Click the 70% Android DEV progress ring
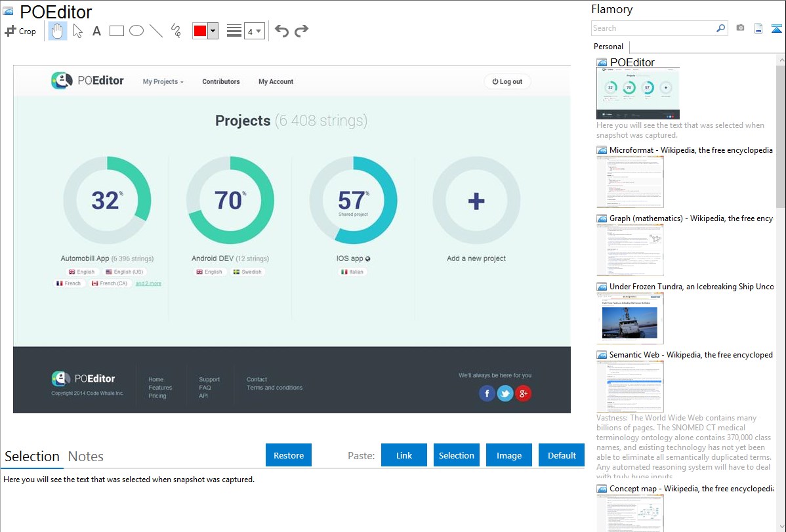 coord(230,200)
